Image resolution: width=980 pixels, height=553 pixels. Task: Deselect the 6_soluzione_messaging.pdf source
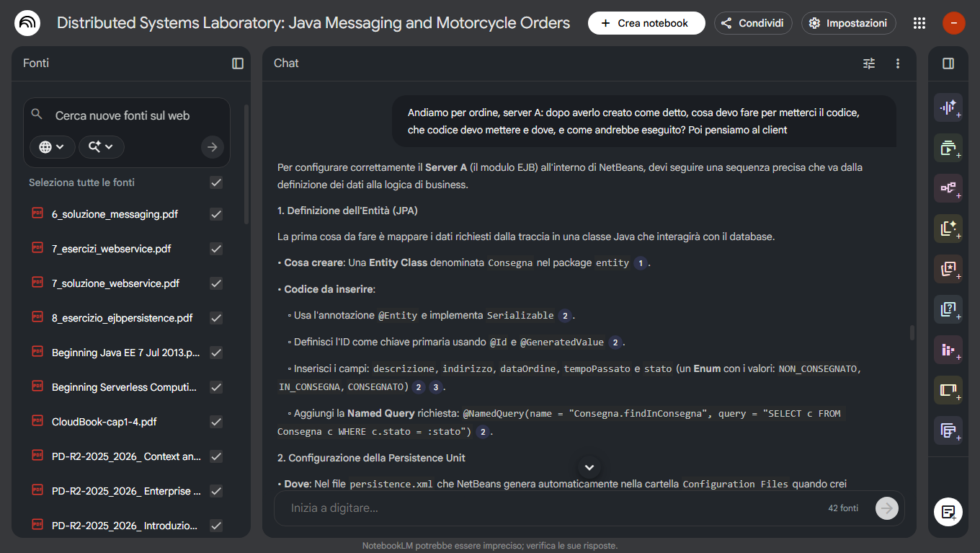[215, 213]
